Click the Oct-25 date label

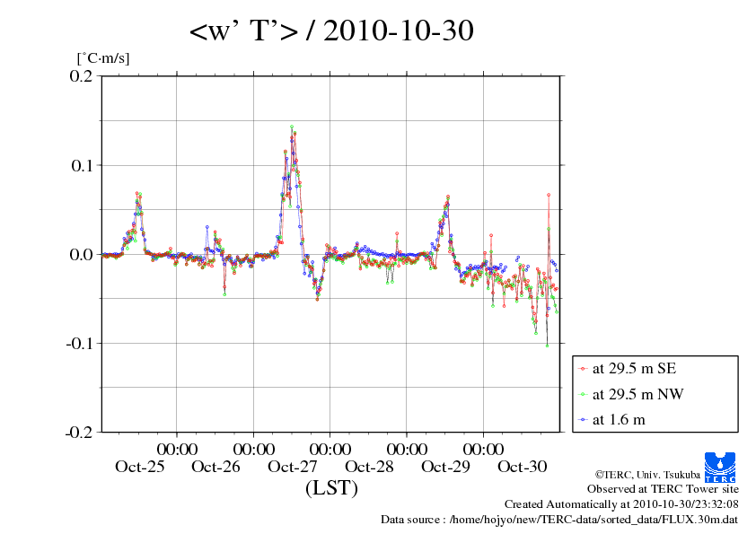(139, 467)
